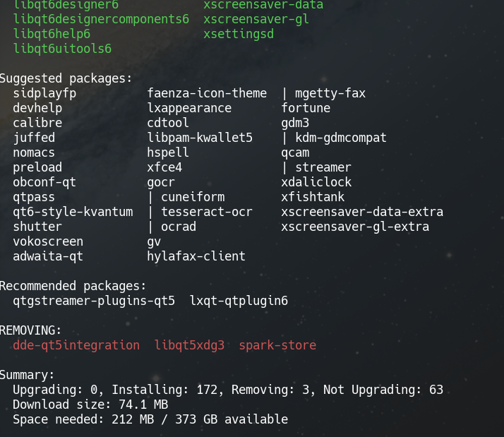Screen dimensions: 504x437
Task: Click the libqt6uitools6 package name
Action: (x=62, y=49)
